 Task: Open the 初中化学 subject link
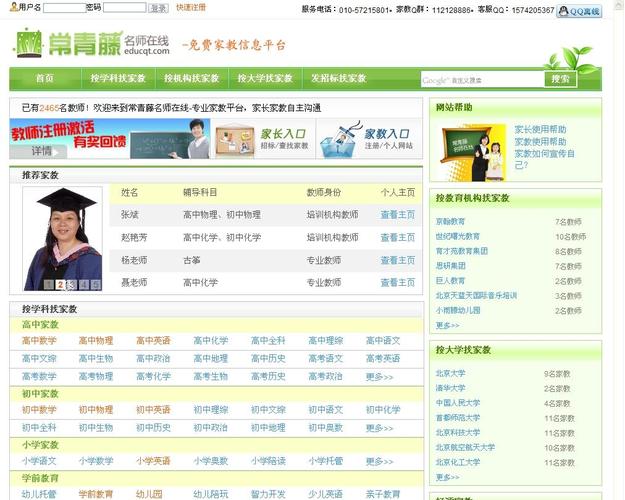[x=383, y=409]
